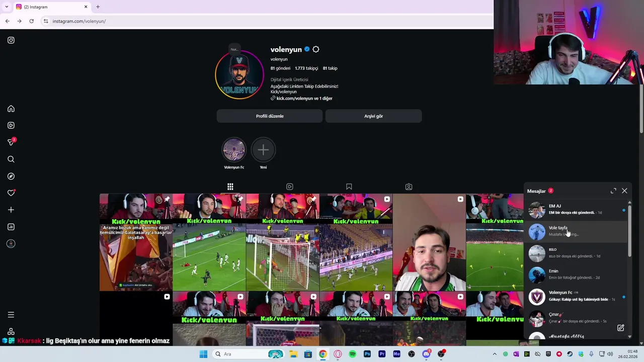Image resolution: width=644 pixels, height=362 pixels.
Task: Open the More hamburger menu in sidebar
Action: click(11, 315)
